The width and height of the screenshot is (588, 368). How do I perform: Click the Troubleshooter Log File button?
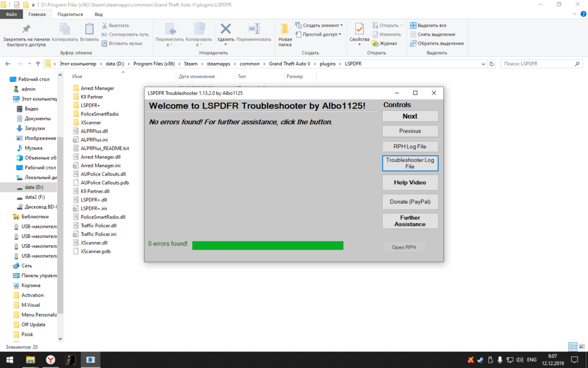[410, 163]
